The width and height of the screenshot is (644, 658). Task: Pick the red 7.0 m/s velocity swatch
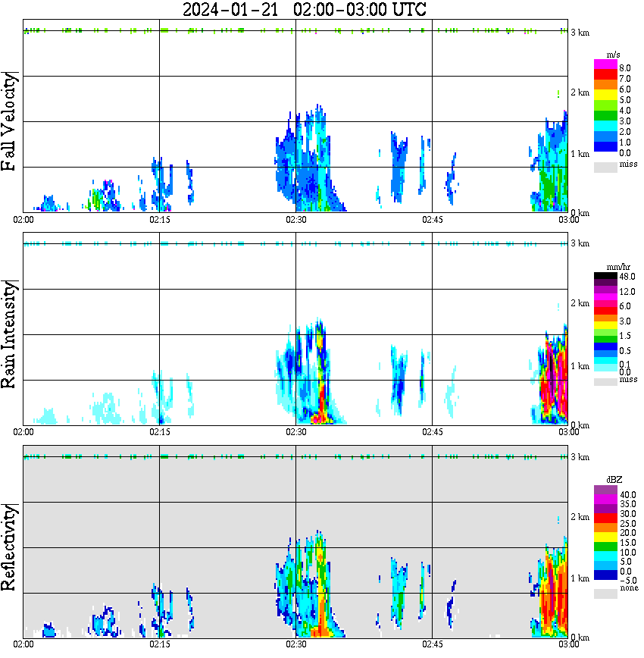[605, 74]
